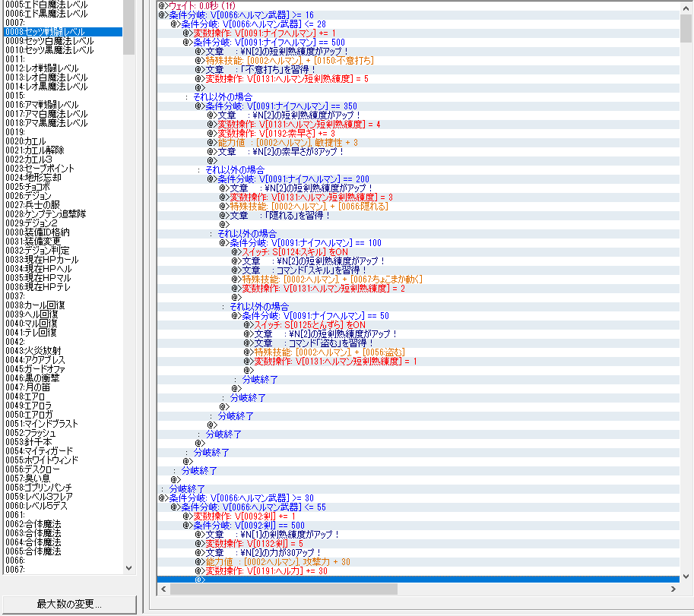Select list entry 0028:ケンプテン追撃隊
The image size is (694, 616).
(x=46, y=214)
